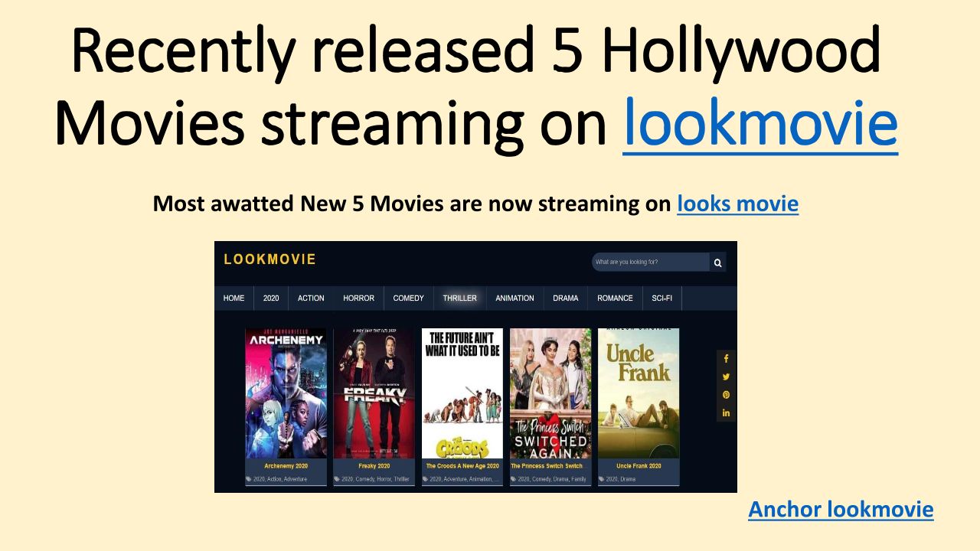Screen dimensions: 980x551
Task: Open the Uncle Frank poster thumbnail
Action: point(639,393)
